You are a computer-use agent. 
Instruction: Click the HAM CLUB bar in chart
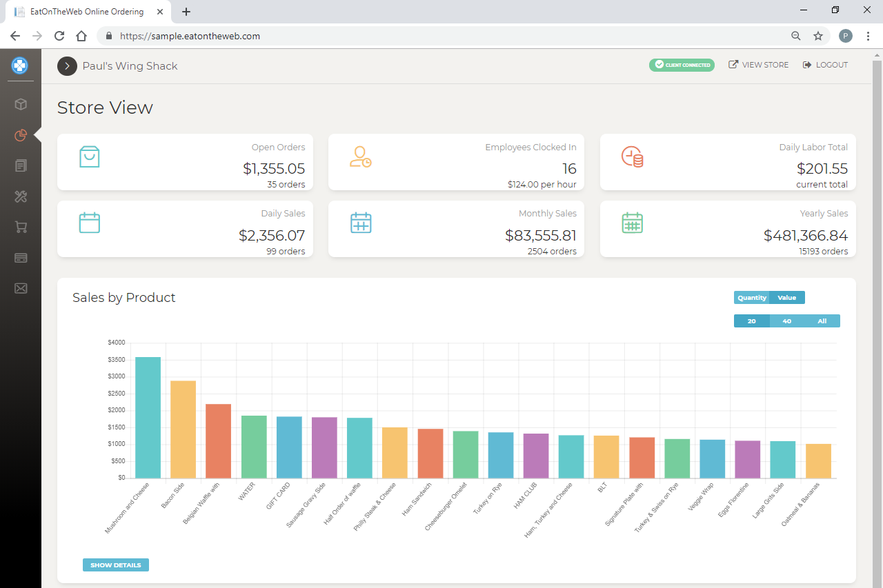pos(536,456)
